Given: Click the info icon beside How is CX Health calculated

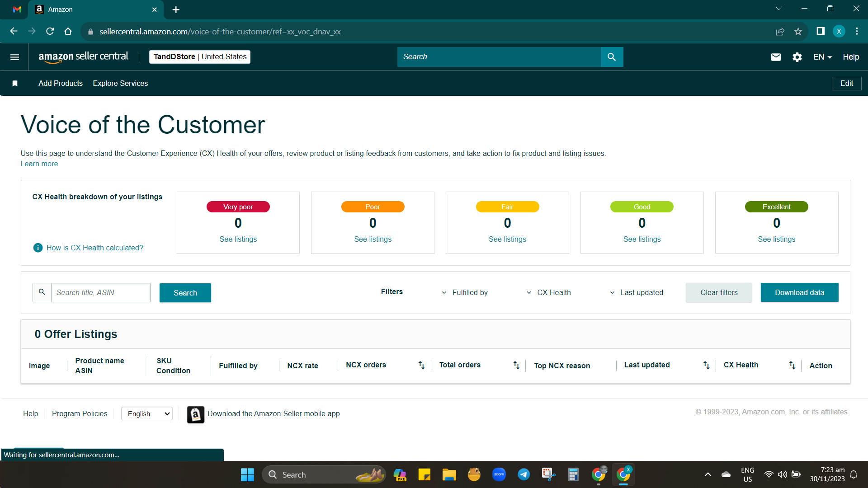Looking at the screenshot, I should [38, 248].
